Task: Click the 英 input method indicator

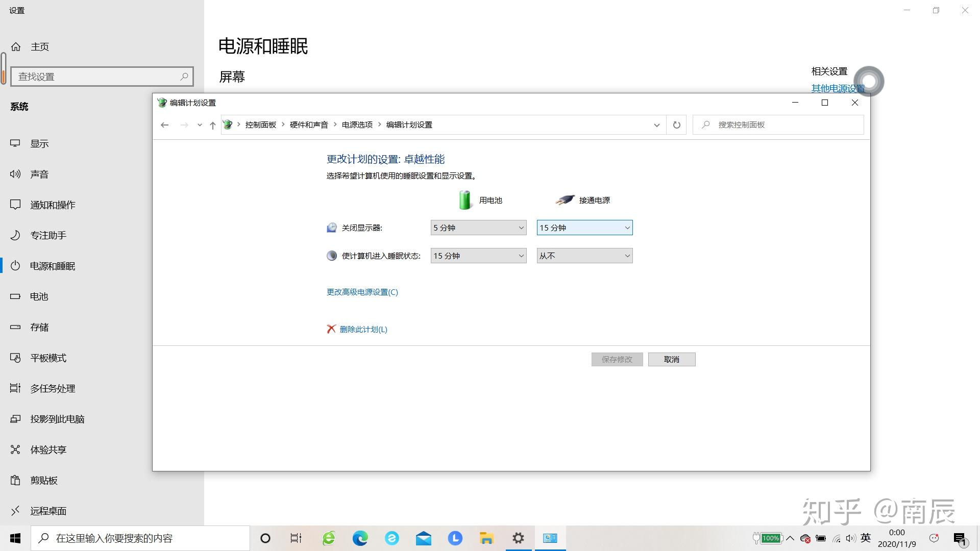Action: (x=866, y=538)
